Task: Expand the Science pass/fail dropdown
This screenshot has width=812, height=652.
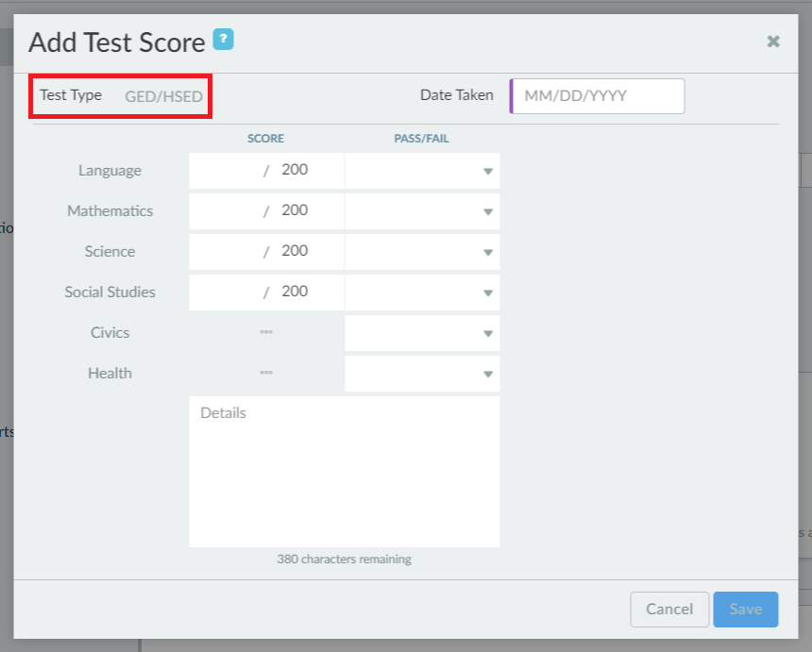Action: [422, 252]
